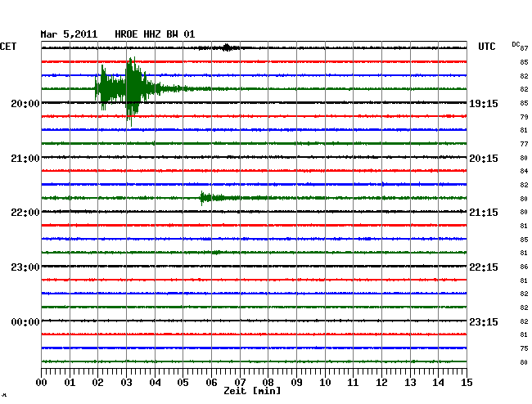
Task: Click minute '14' on the time axis
Action: coord(439,383)
